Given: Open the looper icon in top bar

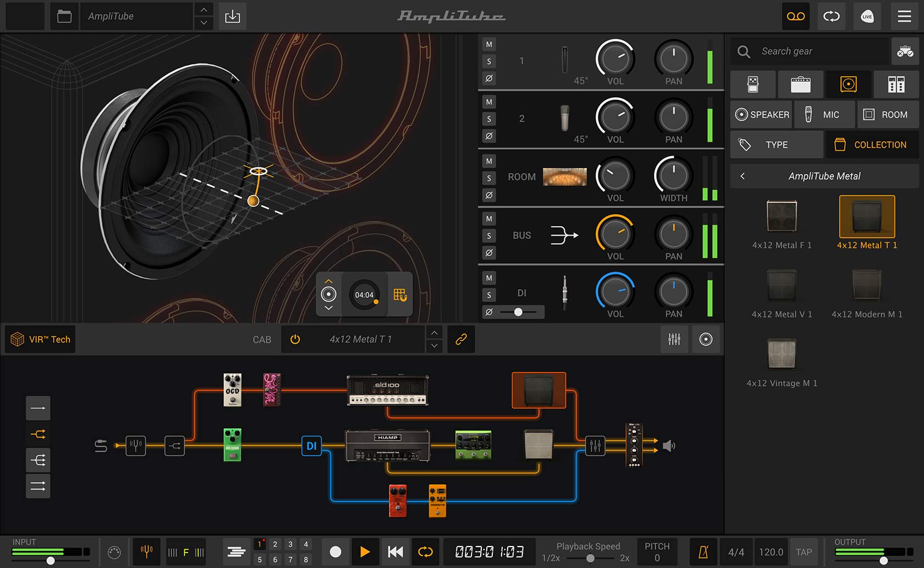Looking at the screenshot, I should [832, 17].
